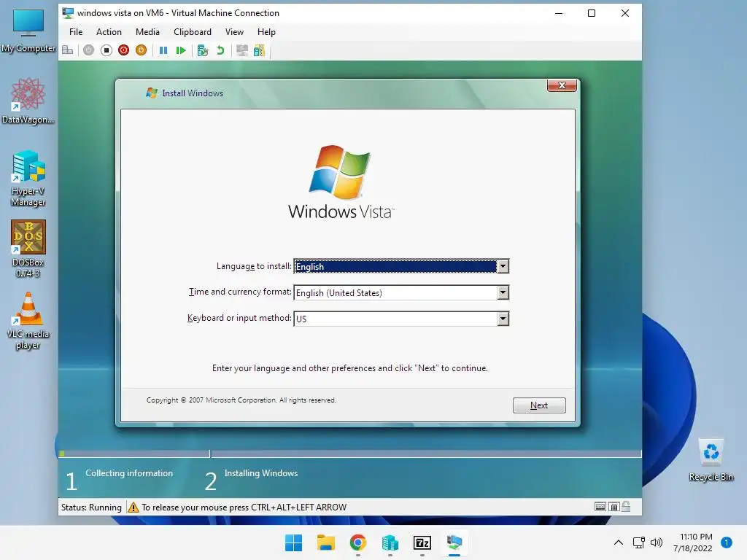This screenshot has width=747, height=560.
Task: Click Virtual Machine Connection taskbar icon
Action: [x=454, y=542]
